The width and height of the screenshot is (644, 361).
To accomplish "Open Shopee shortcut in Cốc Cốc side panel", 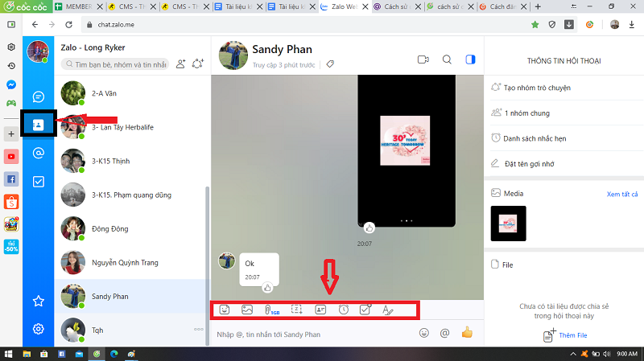I will point(11,202).
